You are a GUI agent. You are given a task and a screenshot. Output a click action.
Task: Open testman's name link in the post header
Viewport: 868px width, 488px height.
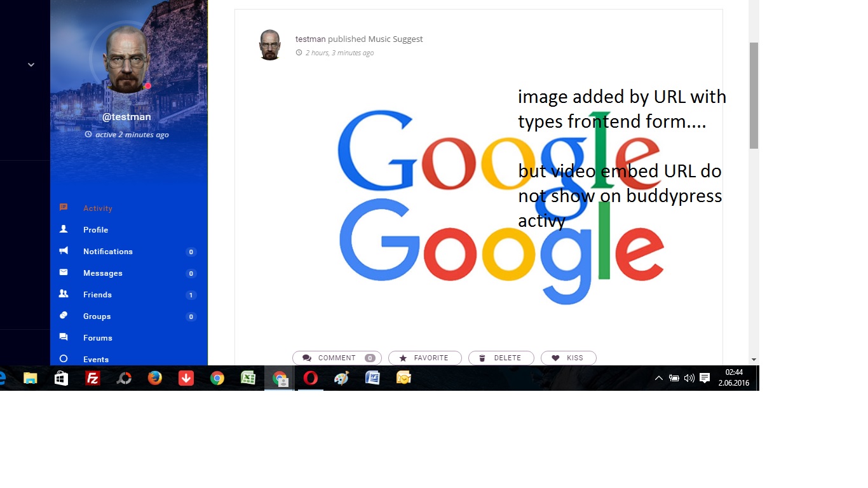point(311,39)
